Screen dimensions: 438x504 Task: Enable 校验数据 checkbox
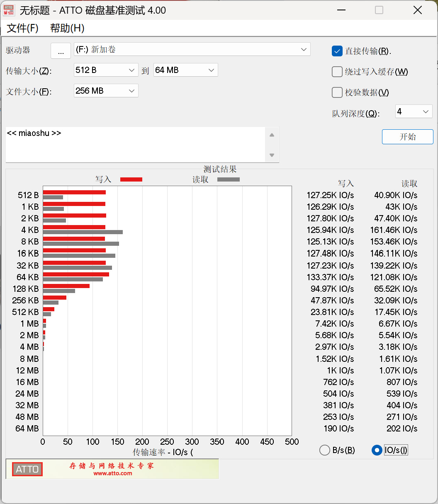pyautogui.click(x=337, y=92)
